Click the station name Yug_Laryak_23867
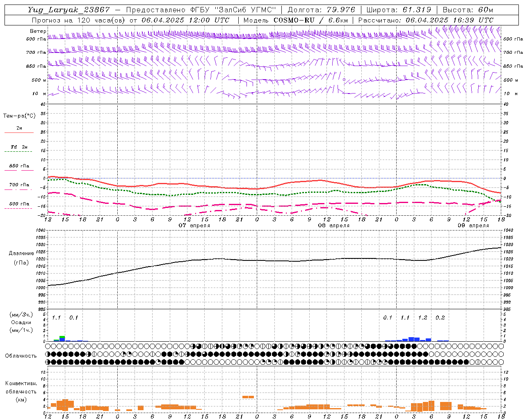 [69, 10]
